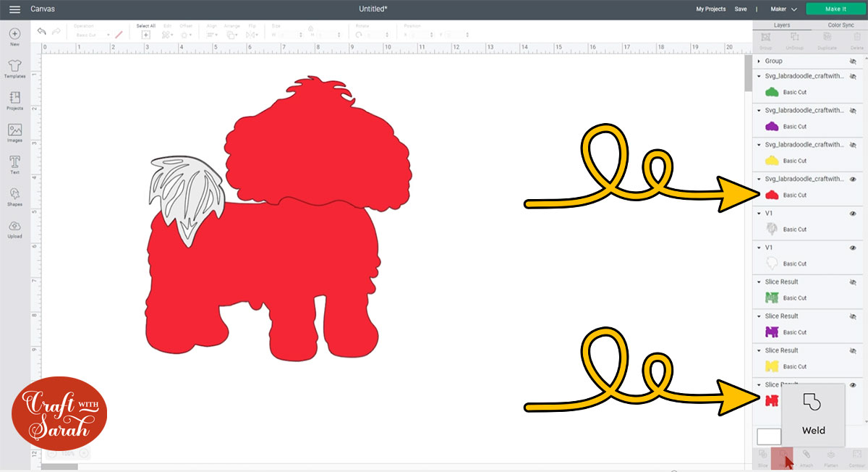Viewport: 868px width, 472px height.
Task: Show the yellow Slice Result layer
Action: 853,350
